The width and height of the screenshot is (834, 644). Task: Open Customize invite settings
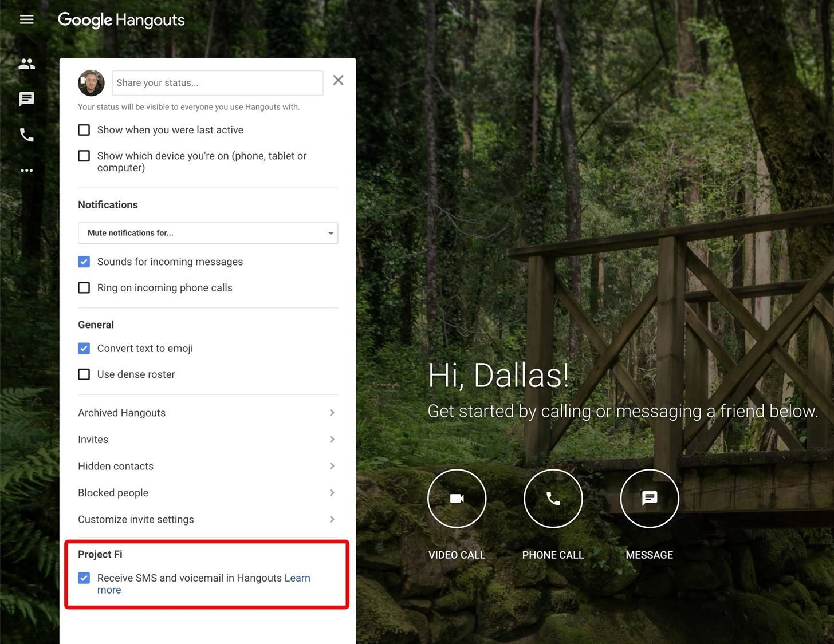pos(207,519)
